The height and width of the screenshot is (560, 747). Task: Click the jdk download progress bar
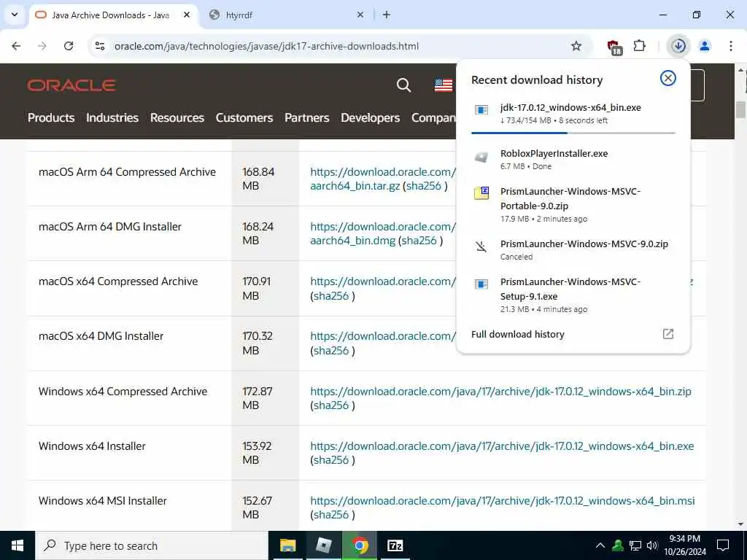(x=573, y=133)
